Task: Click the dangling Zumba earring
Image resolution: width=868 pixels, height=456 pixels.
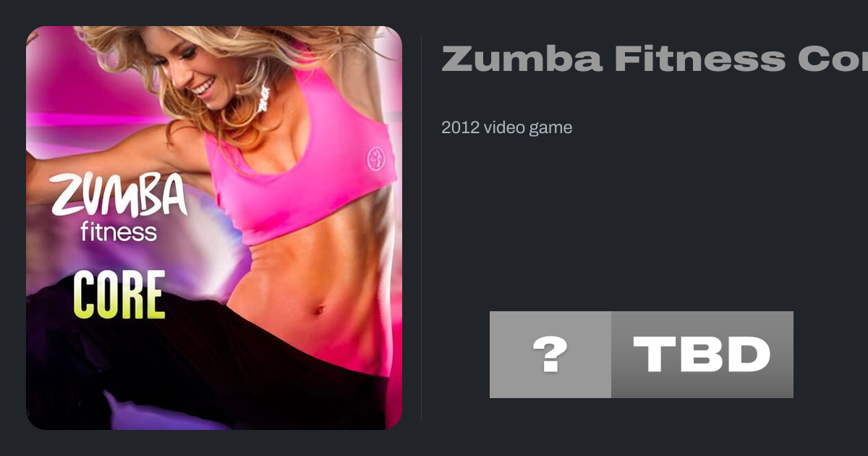Action: [263, 97]
